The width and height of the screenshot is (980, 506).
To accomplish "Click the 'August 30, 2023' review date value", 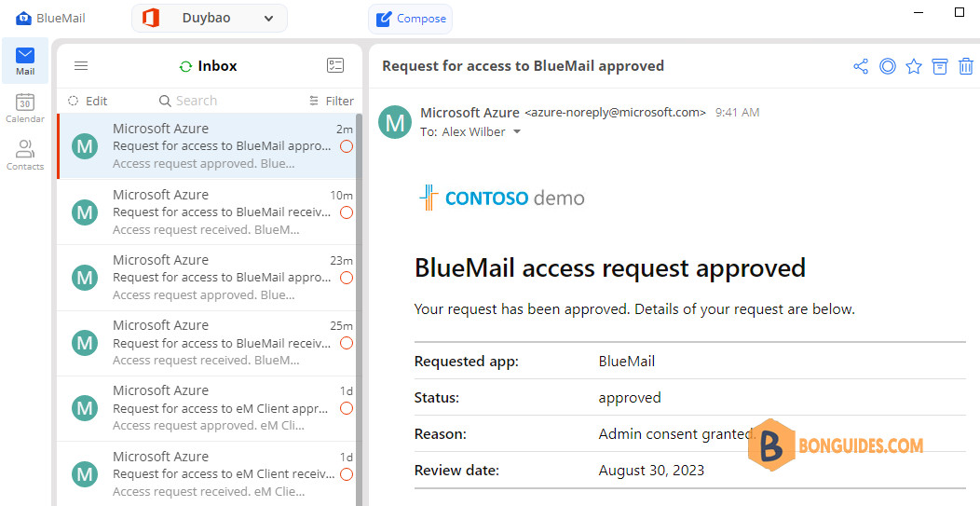I will coord(651,471).
